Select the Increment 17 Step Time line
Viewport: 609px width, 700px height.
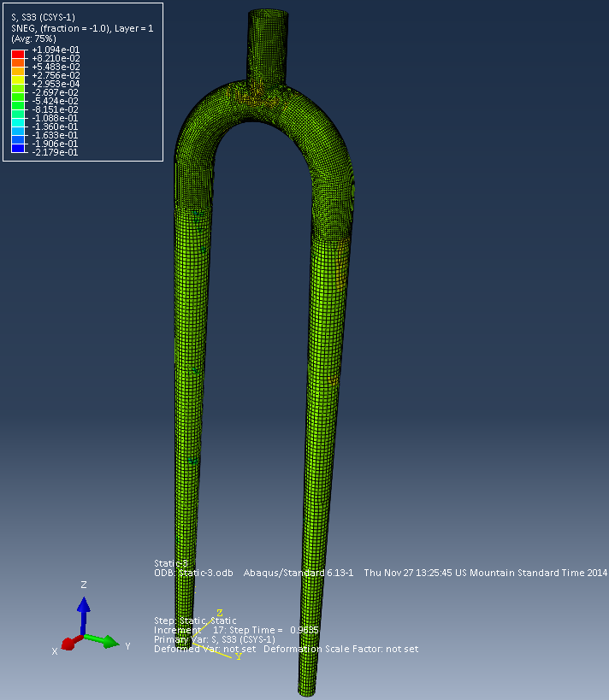point(236,630)
